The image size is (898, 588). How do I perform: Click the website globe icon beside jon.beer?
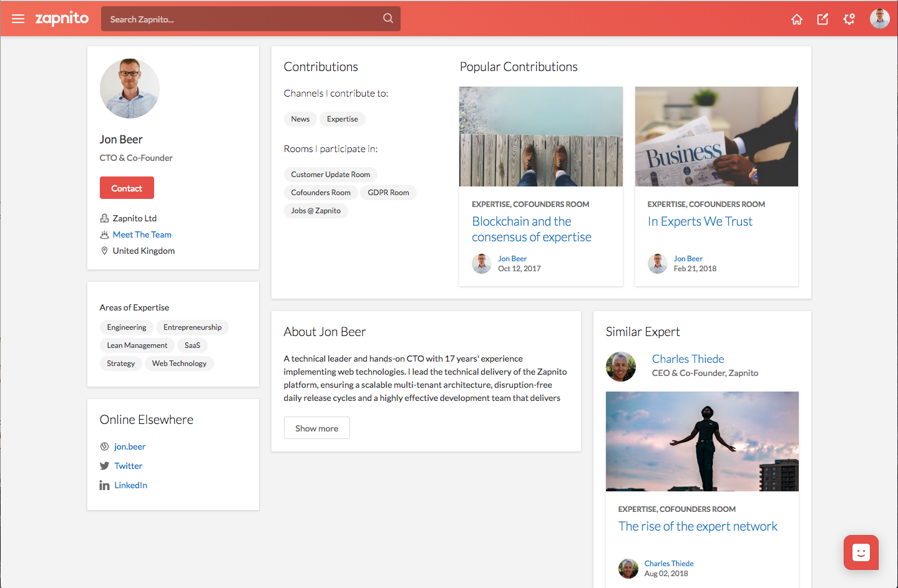pyautogui.click(x=104, y=446)
